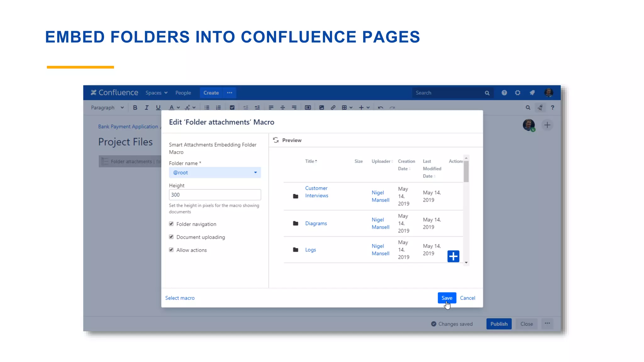Click the help question mark icon
644x362 pixels.
[504, 93]
